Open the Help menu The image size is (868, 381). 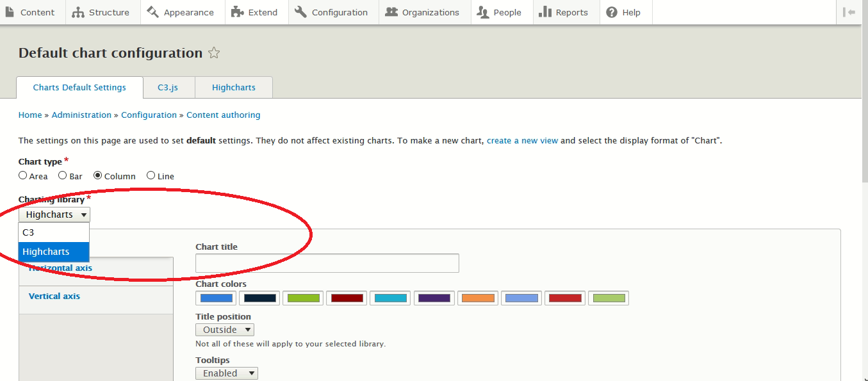623,12
